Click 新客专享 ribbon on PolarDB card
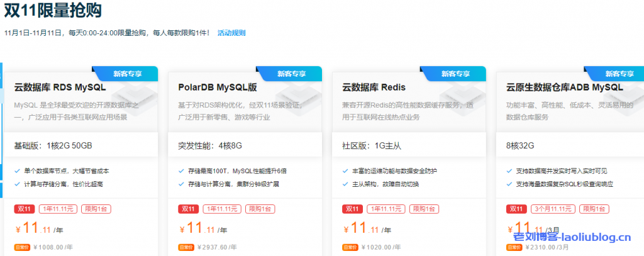 [x=292, y=74]
